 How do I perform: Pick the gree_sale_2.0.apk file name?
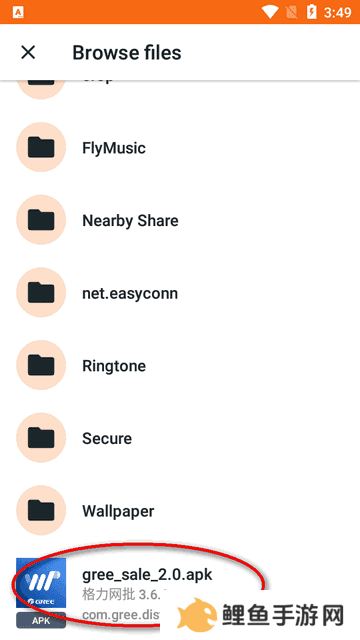tap(147, 575)
